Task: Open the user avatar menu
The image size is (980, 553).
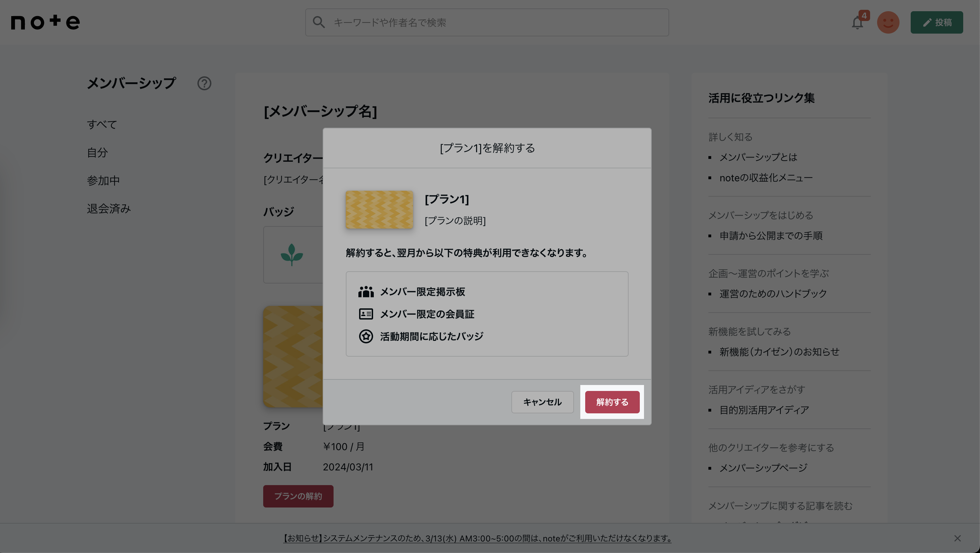Action: click(888, 22)
